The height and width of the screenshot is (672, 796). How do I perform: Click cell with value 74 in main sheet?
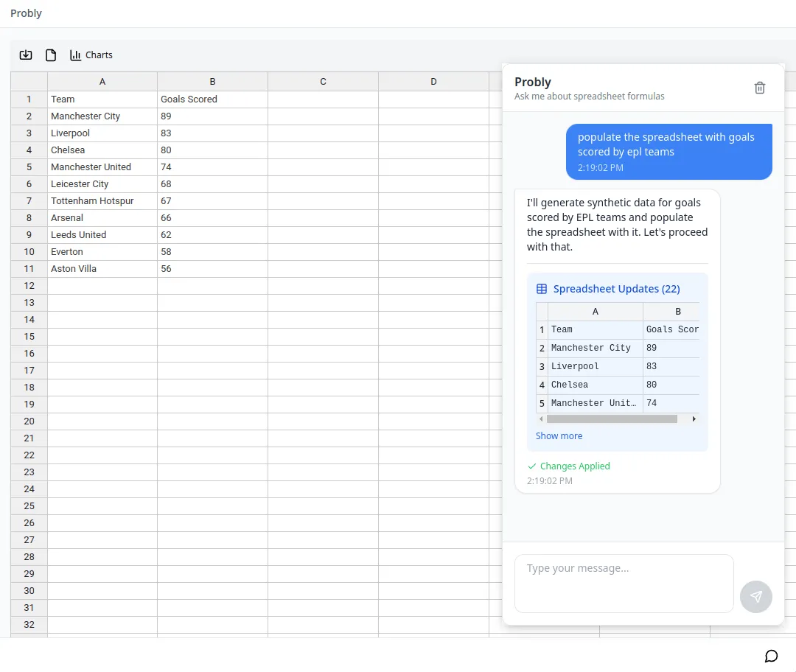[x=213, y=167]
